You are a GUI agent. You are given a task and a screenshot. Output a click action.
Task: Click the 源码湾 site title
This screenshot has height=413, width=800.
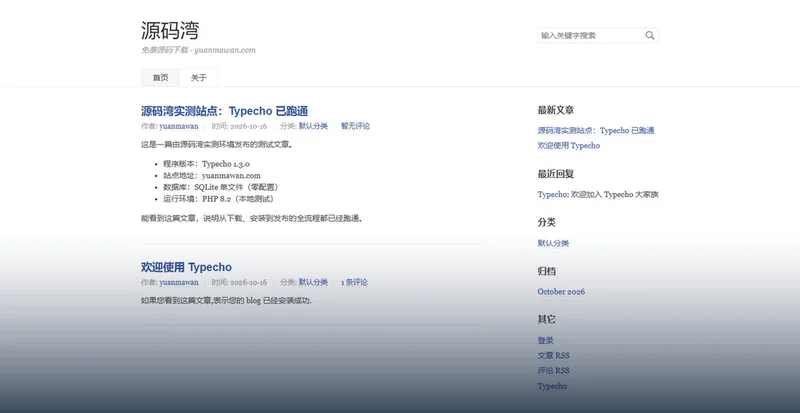click(x=170, y=31)
